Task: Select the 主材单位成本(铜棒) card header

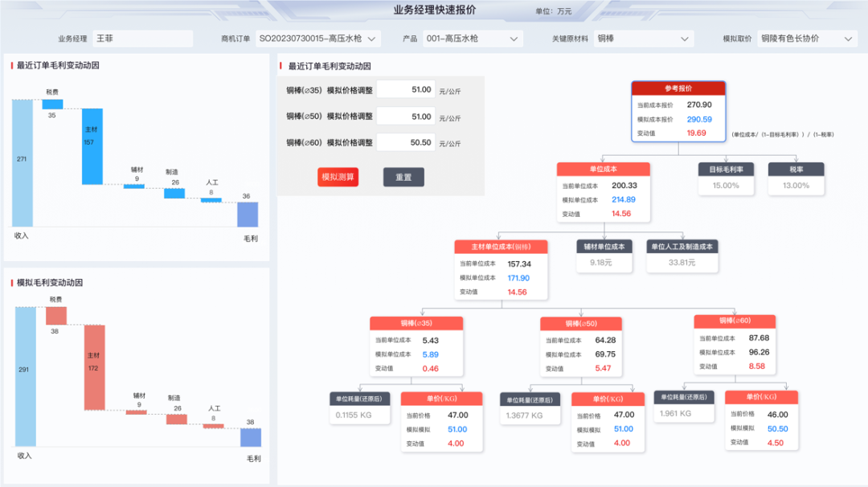Action: [501, 247]
